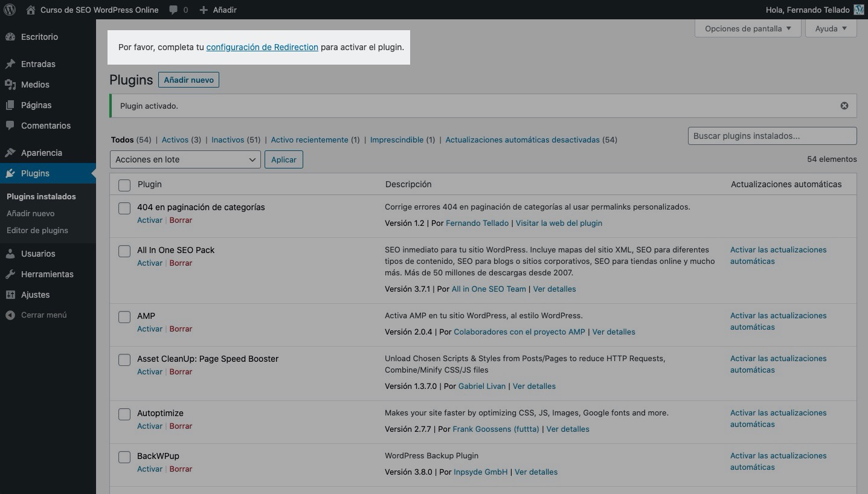Screen dimensions: 868x494
Task: Click the Herramientas wrench icon in sidebar
Action: point(10,274)
